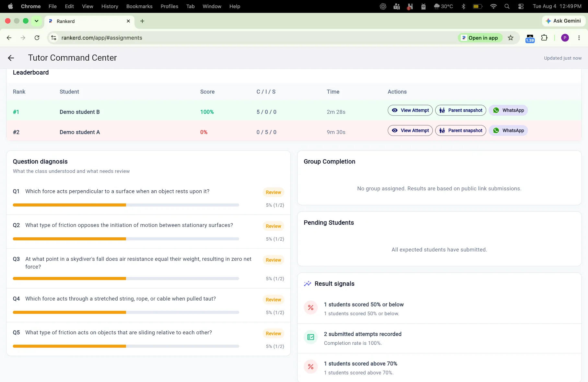Viewport: 588px width, 382px height.
Task: Click Q3 progress bar
Action: 126,279
